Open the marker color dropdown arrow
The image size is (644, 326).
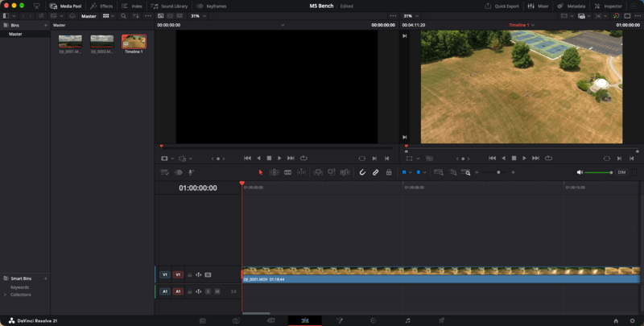pyautogui.click(x=425, y=172)
